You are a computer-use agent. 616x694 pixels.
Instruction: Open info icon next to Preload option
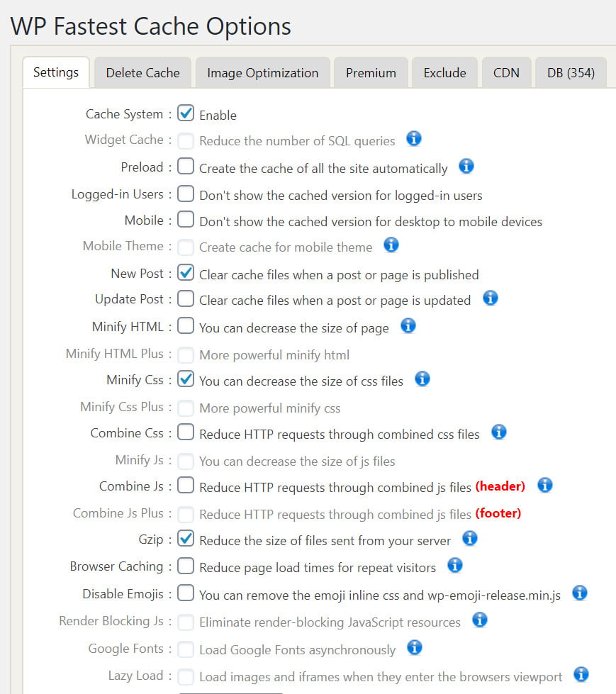click(x=466, y=167)
